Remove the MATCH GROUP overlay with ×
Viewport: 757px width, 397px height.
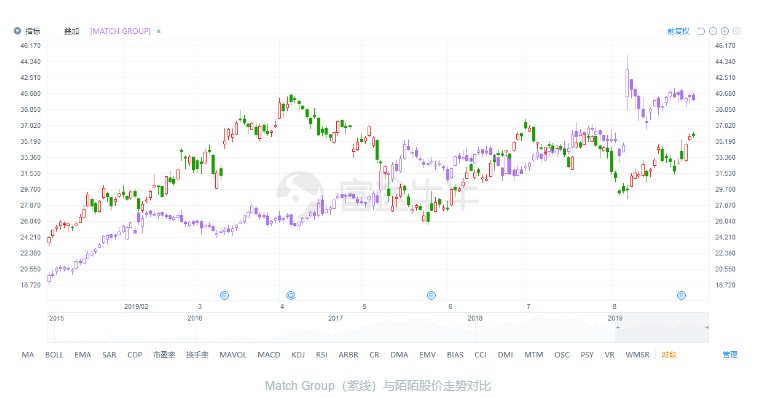pos(158,31)
